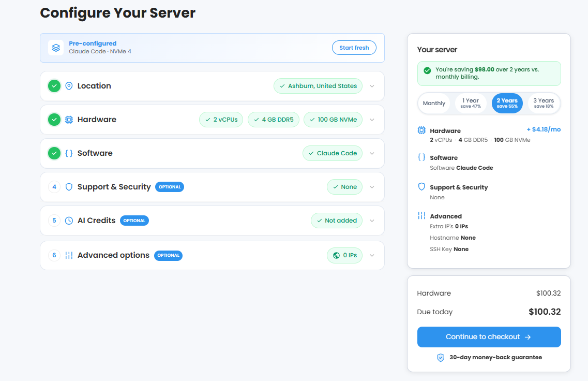Click the 30-day money-back guarantee text

(x=496, y=358)
